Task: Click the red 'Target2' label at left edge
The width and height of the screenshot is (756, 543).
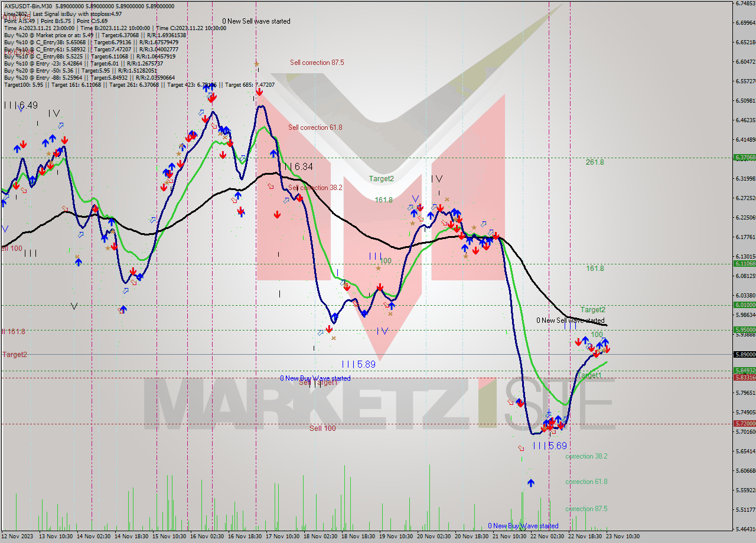Action: [x=15, y=355]
